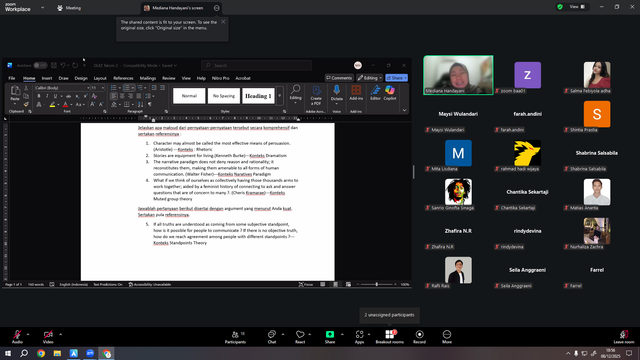Expand the Zoom Workplace dropdown chevron
The image size is (640, 360).
click(42, 7)
